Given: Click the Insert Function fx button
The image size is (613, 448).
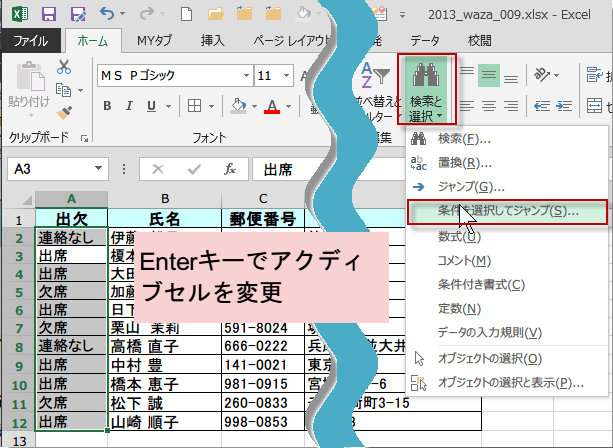Looking at the screenshot, I should tap(230, 169).
